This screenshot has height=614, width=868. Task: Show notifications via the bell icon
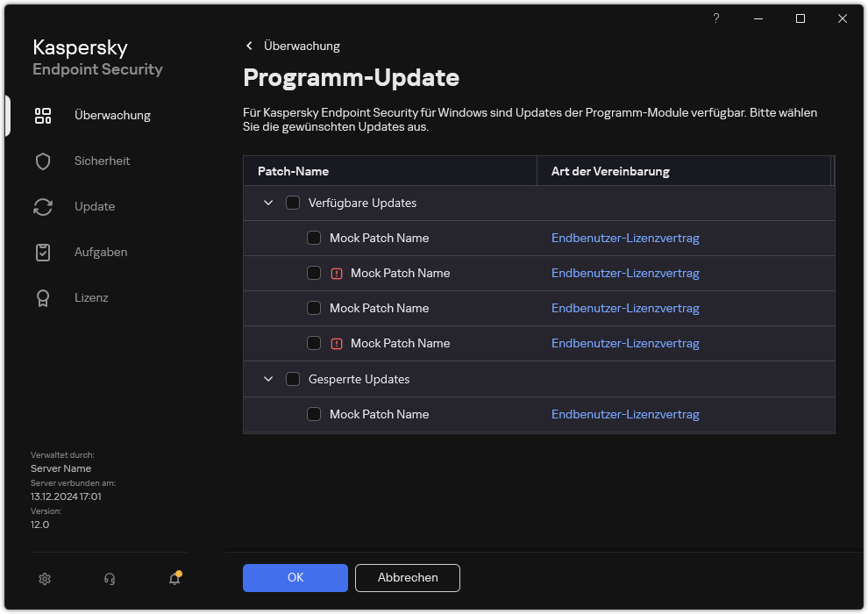(x=174, y=578)
